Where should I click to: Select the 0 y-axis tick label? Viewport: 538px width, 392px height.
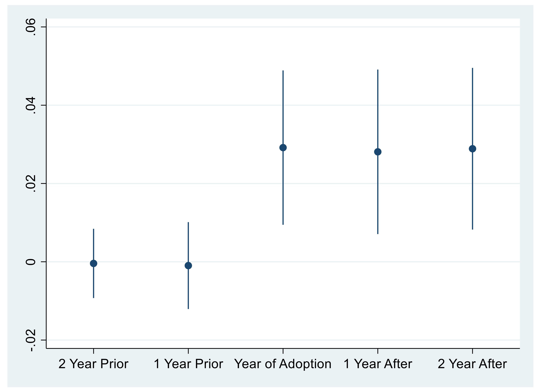coord(31,262)
